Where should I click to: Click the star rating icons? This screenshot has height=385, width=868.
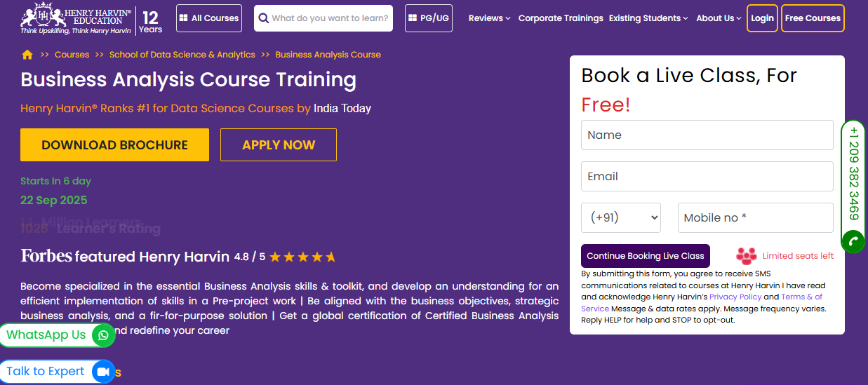(x=302, y=257)
